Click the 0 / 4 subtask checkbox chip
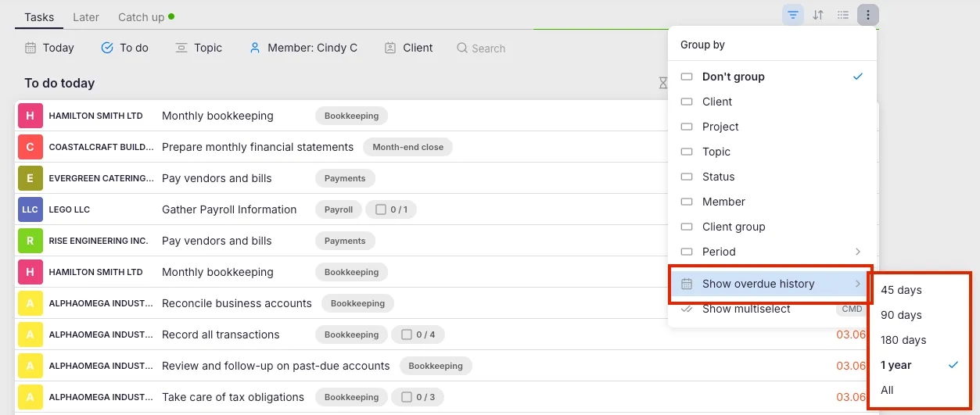Image resolution: width=980 pixels, height=415 pixels. click(x=417, y=335)
